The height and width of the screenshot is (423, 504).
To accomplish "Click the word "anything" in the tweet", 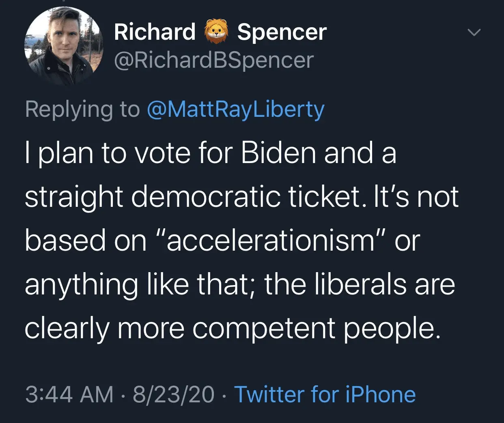I will pyautogui.click(x=81, y=285).
